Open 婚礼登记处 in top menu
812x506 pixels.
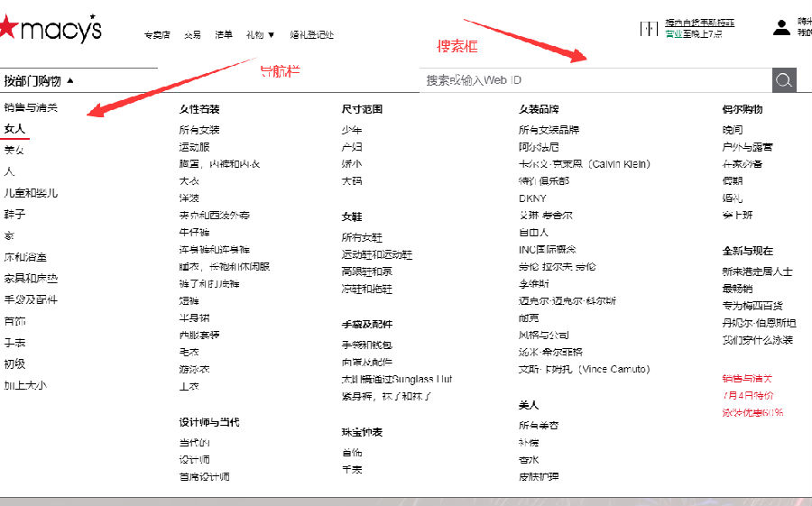tap(312, 34)
